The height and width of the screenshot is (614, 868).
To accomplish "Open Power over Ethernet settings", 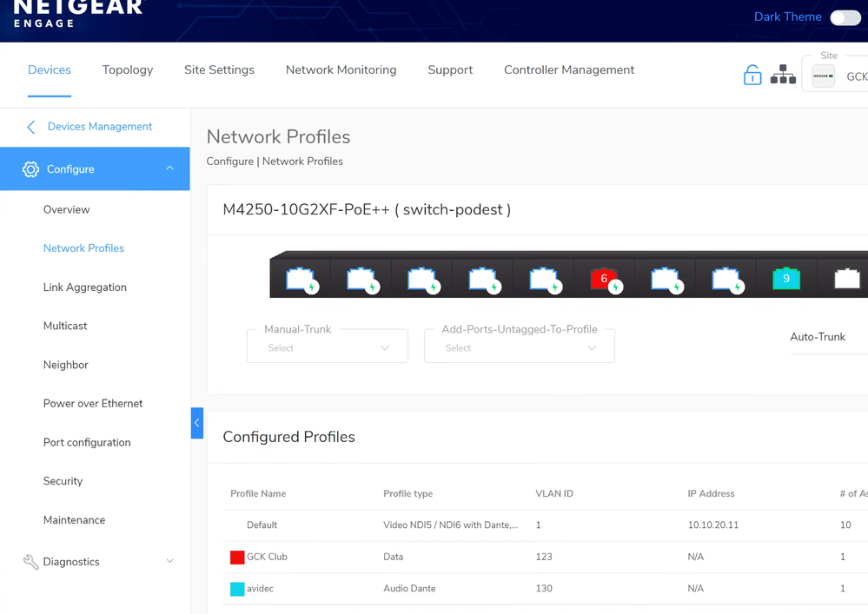I will tap(93, 404).
